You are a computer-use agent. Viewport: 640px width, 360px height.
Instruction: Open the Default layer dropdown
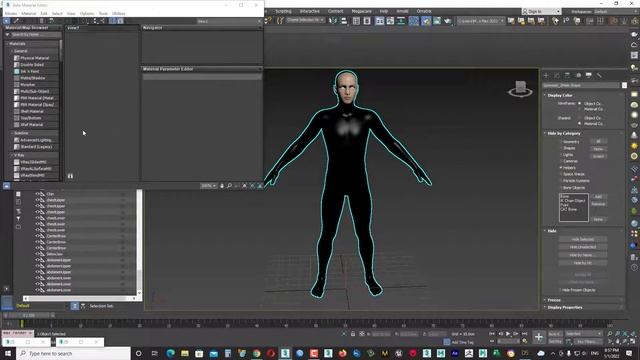(x=41, y=305)
